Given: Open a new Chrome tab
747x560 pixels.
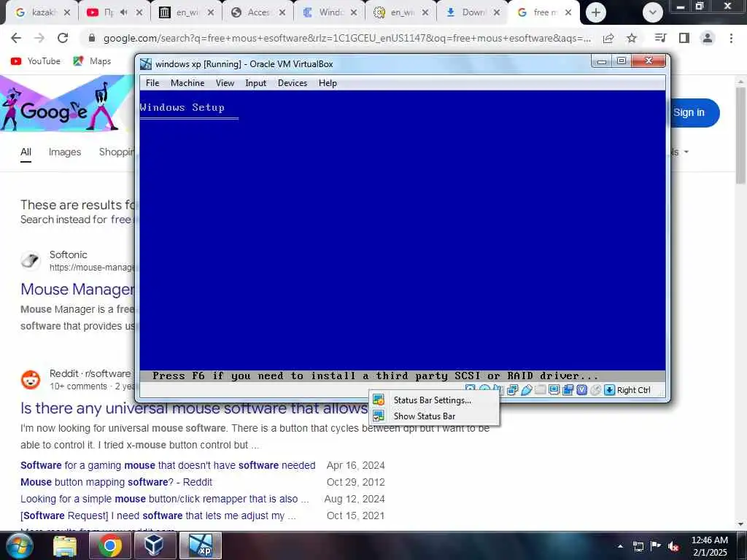Looking at the screenshot, I should (596, 12).
